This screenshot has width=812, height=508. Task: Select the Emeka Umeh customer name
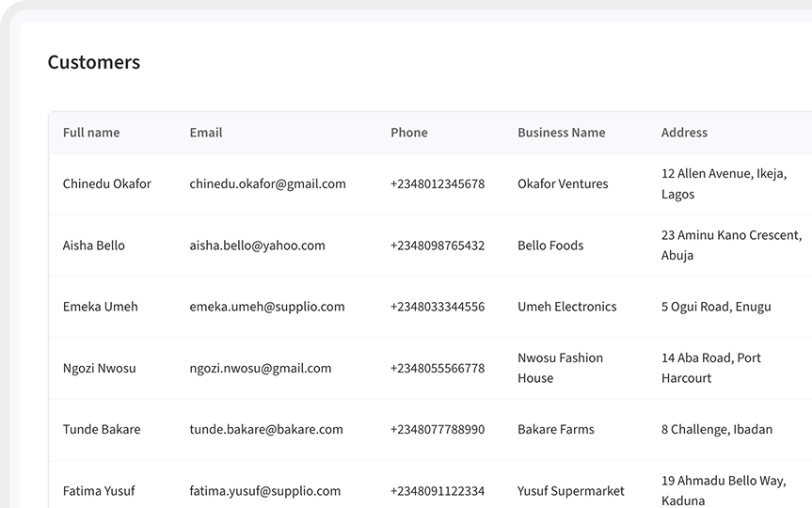point(101,307)
